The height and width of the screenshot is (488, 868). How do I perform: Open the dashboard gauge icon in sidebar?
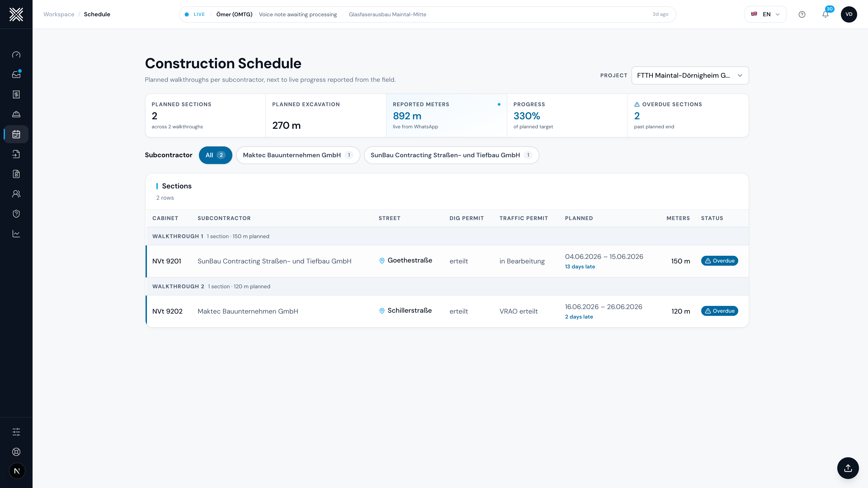pyautogui.click(x=16, y=54)
